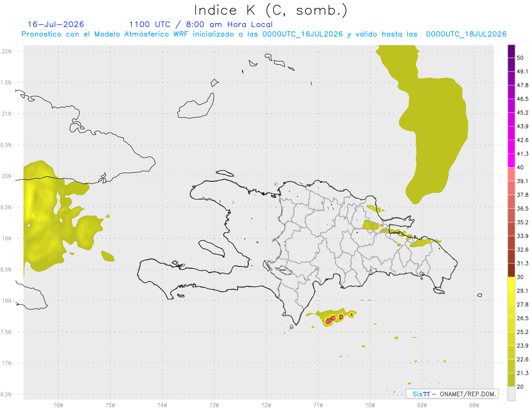Click the "26.5" colorbar value
The image size is (532, 411).
[x=523, y=318]
